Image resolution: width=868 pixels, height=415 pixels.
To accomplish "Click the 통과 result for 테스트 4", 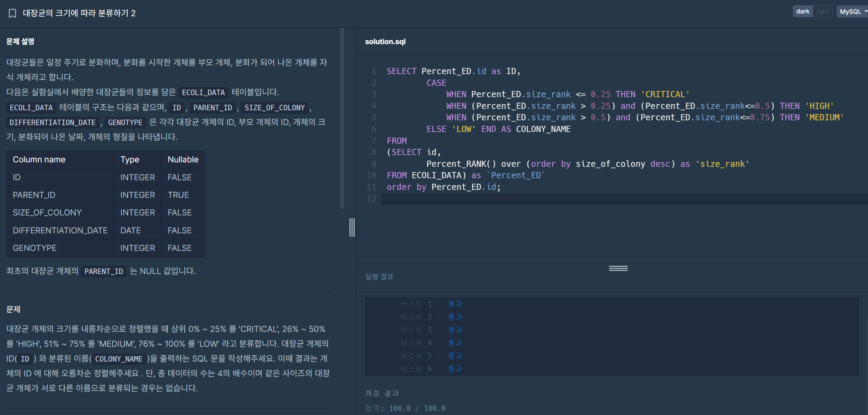I will (455, 343).
